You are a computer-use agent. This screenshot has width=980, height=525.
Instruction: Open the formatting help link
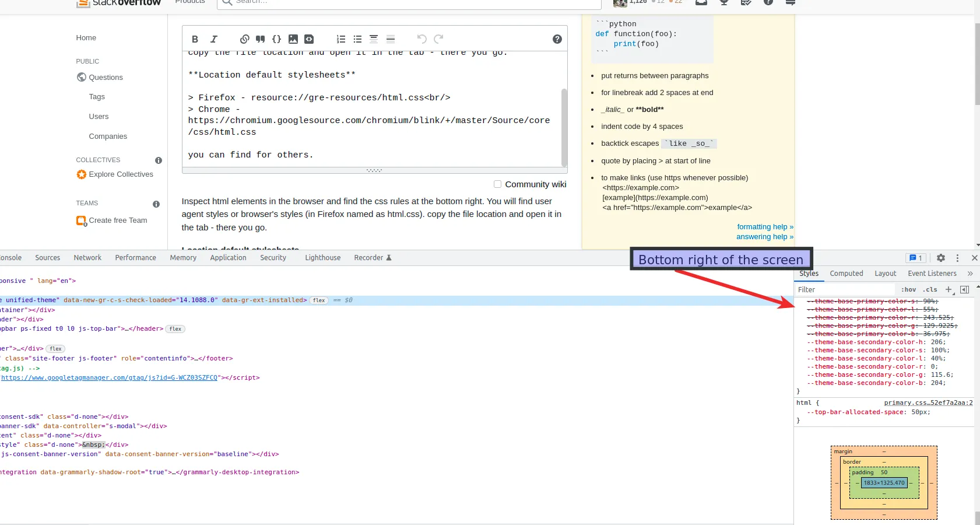[765, 227]
